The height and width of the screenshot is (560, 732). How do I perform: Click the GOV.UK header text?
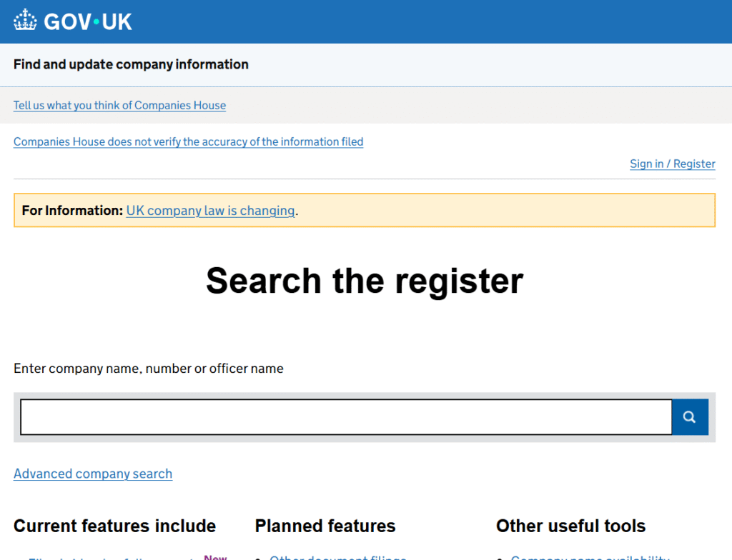click(x=87, y=21)
